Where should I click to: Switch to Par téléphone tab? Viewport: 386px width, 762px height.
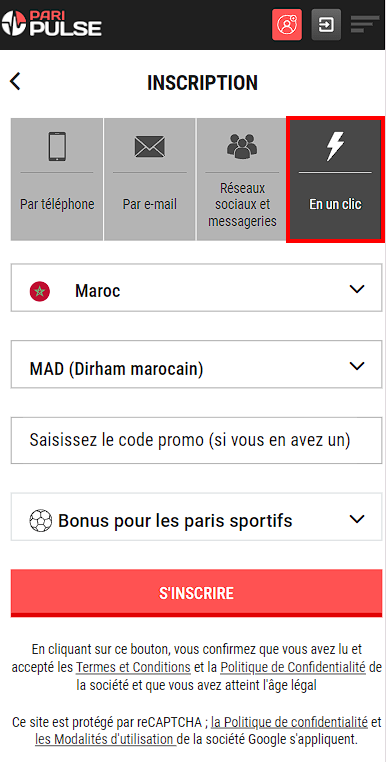point(57,179)
